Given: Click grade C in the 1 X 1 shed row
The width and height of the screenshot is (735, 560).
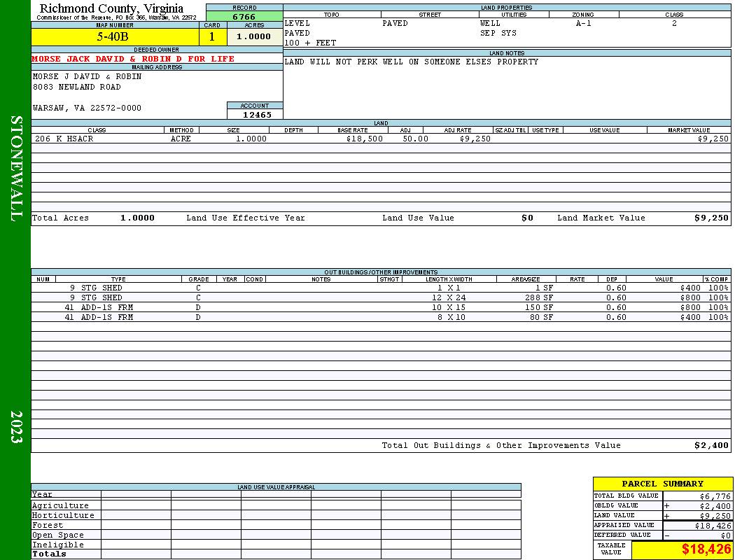Looking at the screenshot, I should (198, 288).
